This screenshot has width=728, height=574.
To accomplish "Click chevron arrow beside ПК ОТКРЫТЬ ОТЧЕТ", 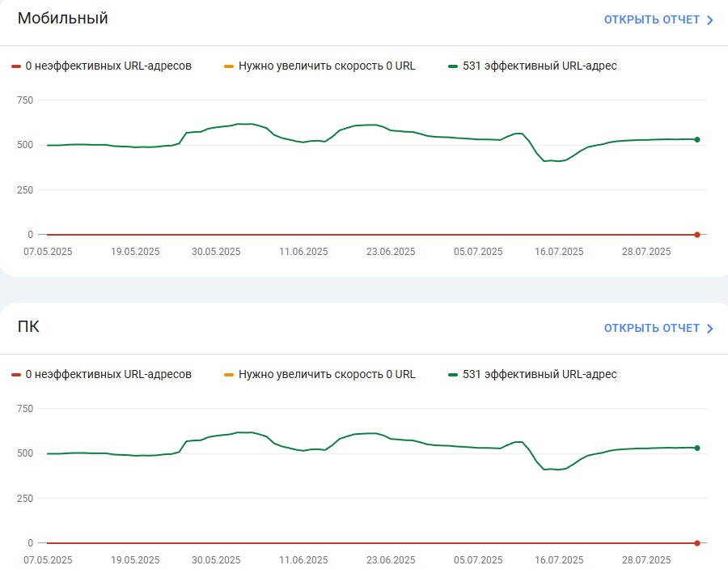I will [x=710, y=329].
